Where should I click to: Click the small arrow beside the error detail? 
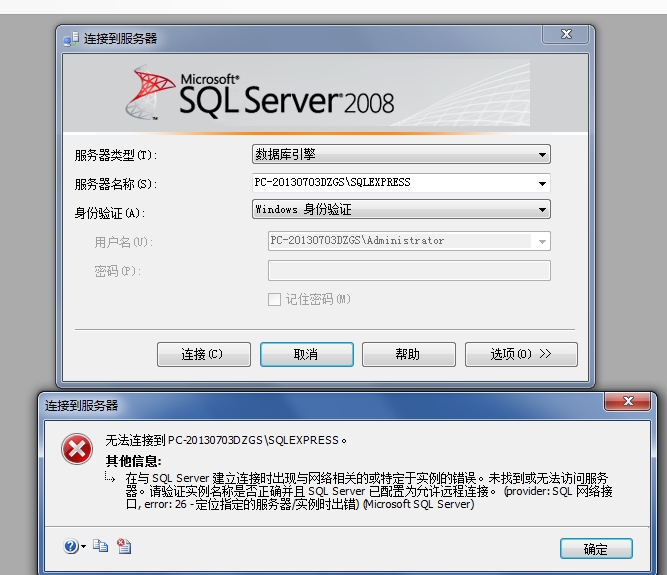click(x=110, y=477)
